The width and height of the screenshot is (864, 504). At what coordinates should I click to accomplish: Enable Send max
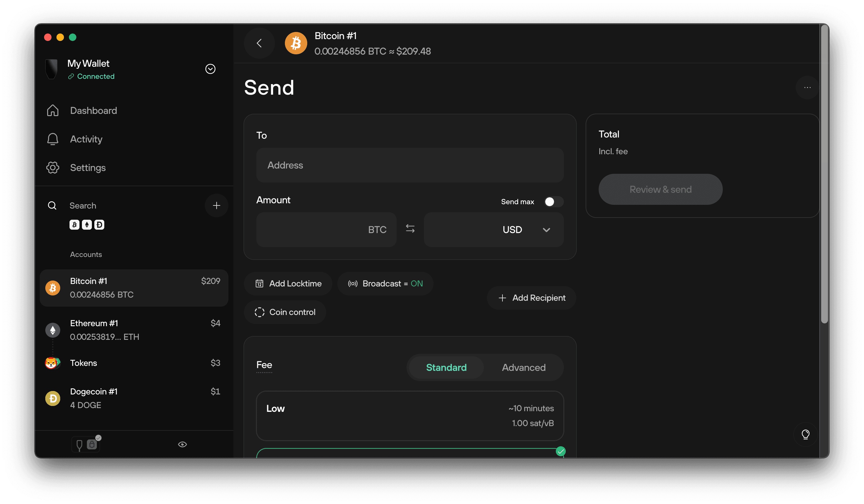(553, 202)
